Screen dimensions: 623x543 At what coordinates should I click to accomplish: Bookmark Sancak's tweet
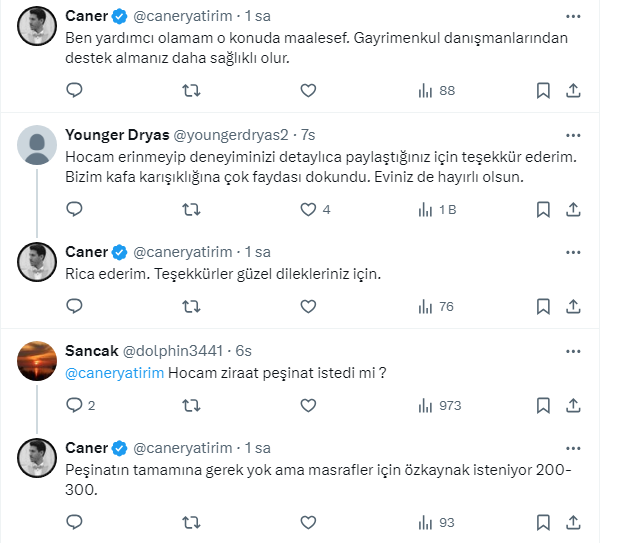(543, 406)
